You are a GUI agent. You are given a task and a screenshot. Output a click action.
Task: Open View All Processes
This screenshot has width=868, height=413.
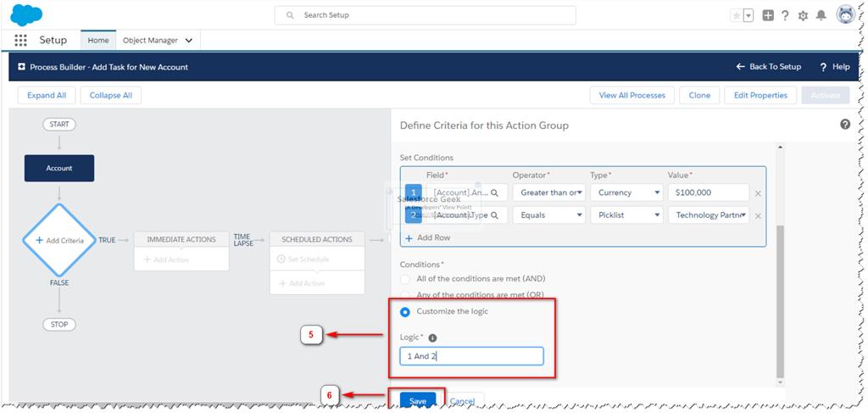[x=632, y=95]
